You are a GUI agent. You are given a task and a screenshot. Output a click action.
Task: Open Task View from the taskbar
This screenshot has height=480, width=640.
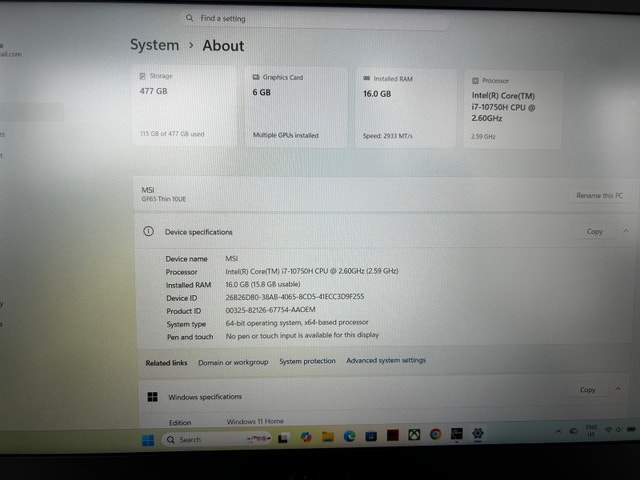pyautogui.click(x=283, y=438)
